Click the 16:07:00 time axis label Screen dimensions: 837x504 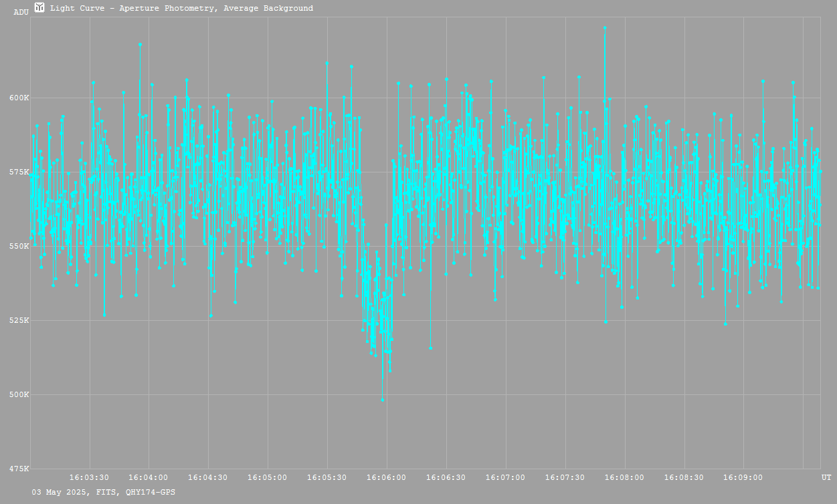[x=506, y=478]
